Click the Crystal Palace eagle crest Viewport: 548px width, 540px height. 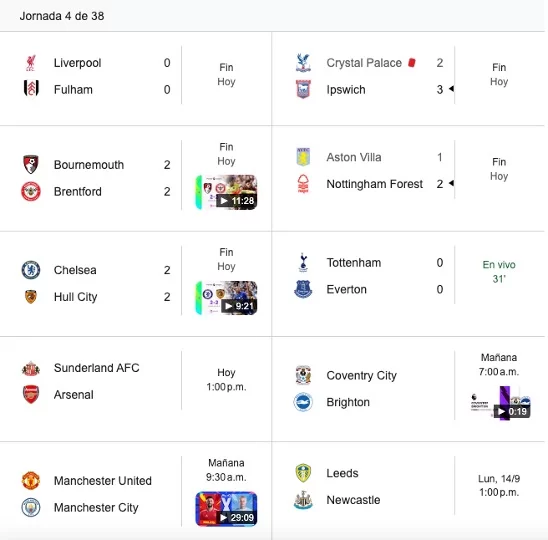click(x=303, y=63)
